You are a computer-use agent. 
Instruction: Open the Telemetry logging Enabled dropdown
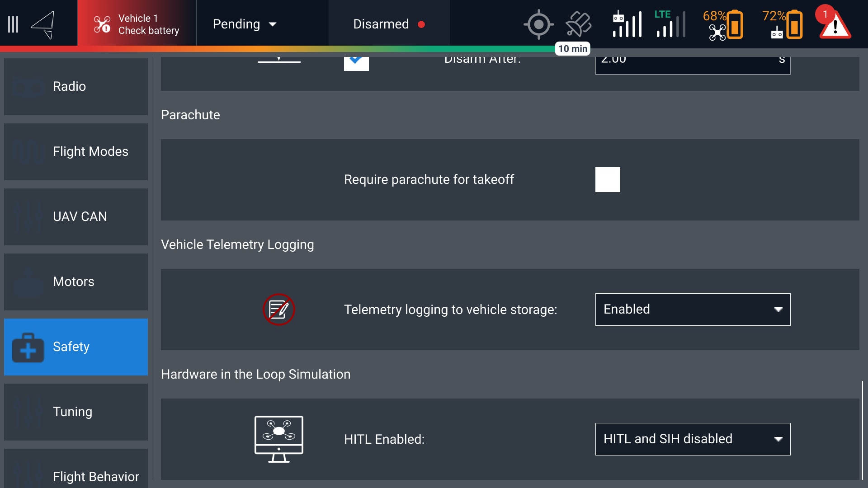point(693,310)
